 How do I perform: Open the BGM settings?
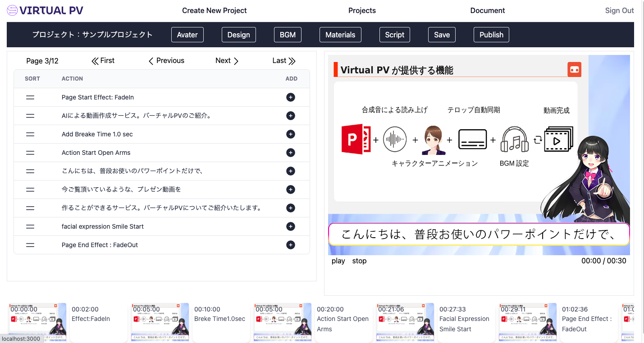point(288,35)
